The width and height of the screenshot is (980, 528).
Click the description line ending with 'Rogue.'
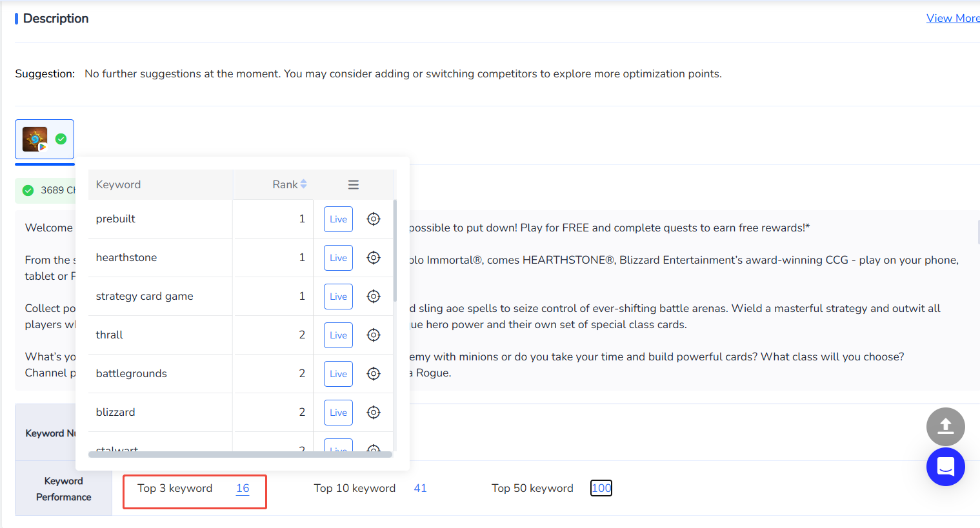(430, 373)
